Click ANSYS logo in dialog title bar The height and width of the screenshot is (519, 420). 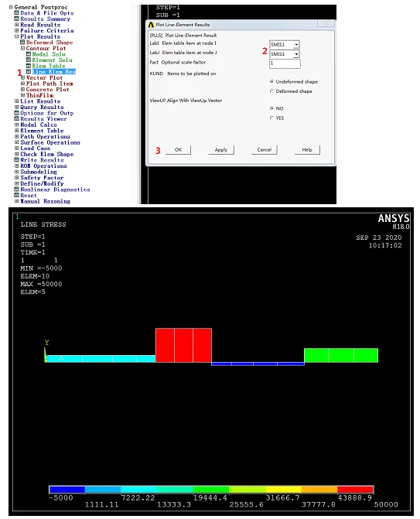click(152, 25)
